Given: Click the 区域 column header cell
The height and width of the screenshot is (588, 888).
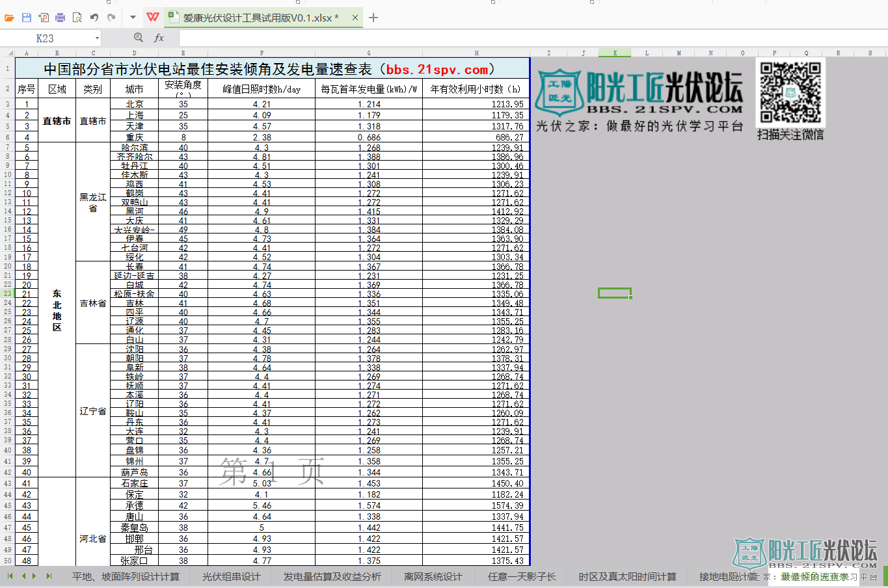Looking at the screenshot, I should [x=57, y=88].
